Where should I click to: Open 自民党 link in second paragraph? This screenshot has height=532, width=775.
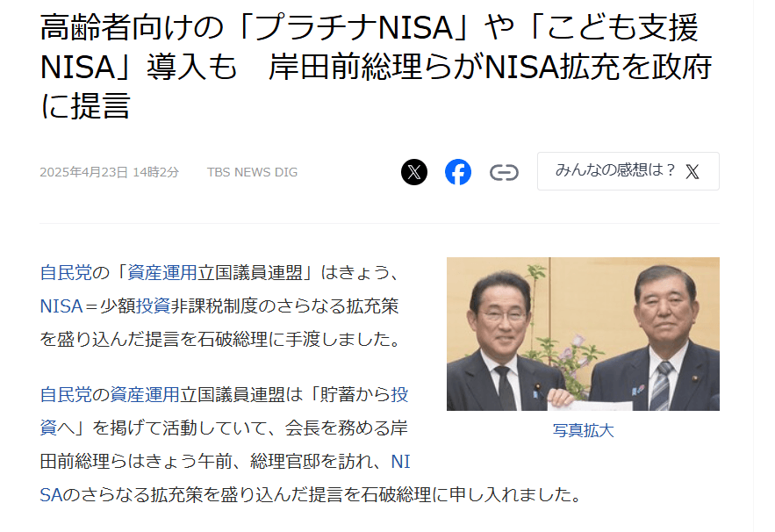[x=66, y=394]
